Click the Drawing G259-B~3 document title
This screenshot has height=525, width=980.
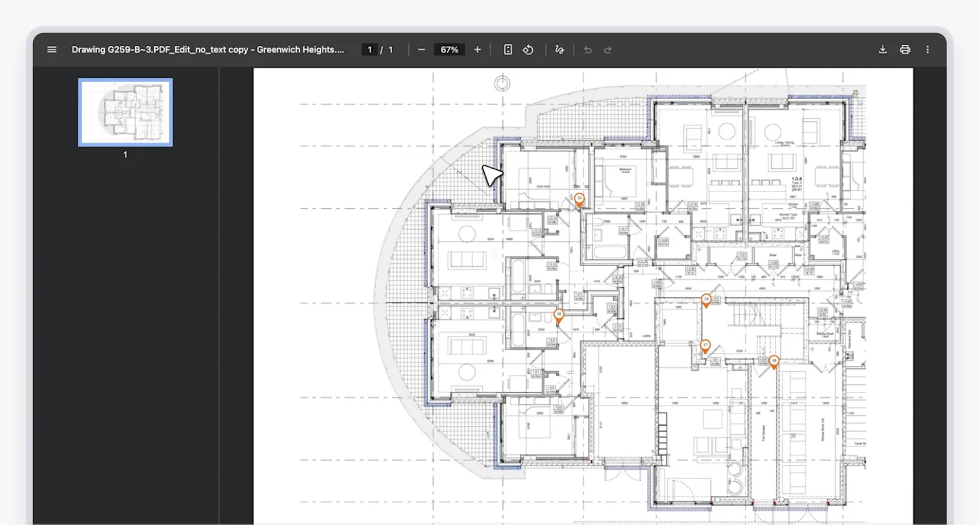pyautogui.click(x=208, y=49)
